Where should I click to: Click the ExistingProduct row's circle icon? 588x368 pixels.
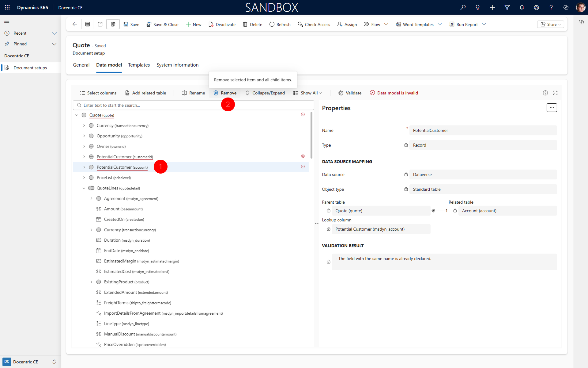click(x=99, y=282)
